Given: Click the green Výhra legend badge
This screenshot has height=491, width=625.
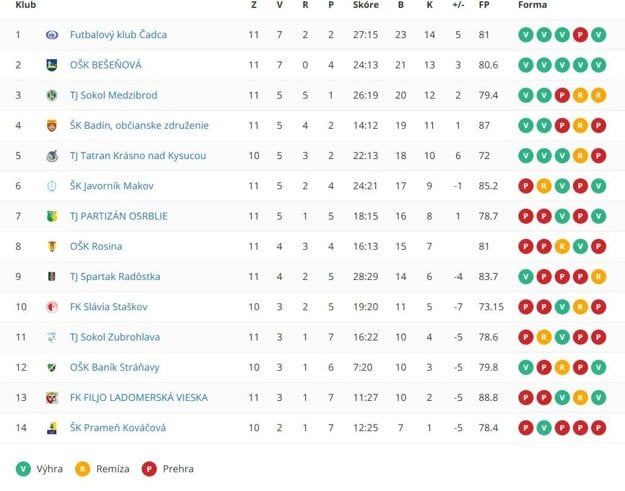Looking at the screenshot, I should (x=23, y=468).
